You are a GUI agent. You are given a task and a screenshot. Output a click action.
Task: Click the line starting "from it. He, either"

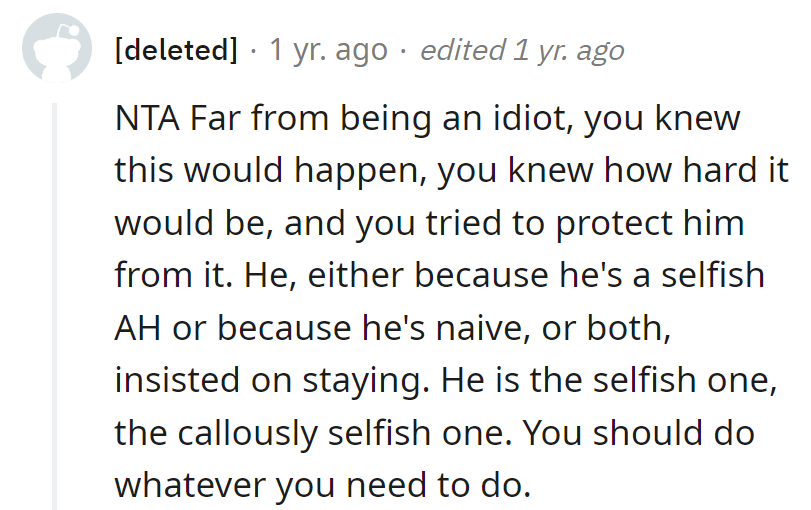(300, 275)
